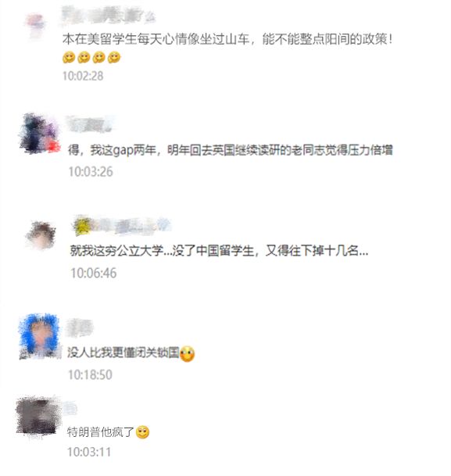The height and width of the screenshot is (476, 451).
Task: Click username with yellow badge
Action: (x=121, y=226)
